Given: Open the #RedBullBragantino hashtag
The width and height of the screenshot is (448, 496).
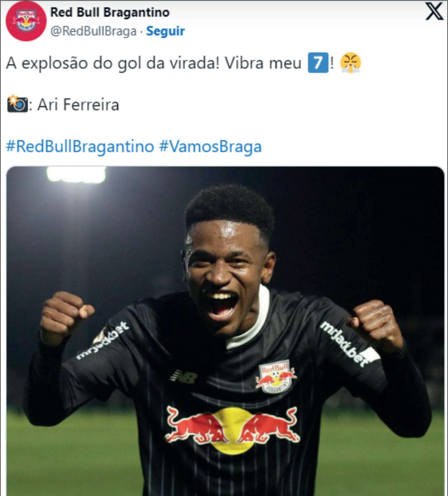Looking at the screenshot, I should [x=80, y=146].
